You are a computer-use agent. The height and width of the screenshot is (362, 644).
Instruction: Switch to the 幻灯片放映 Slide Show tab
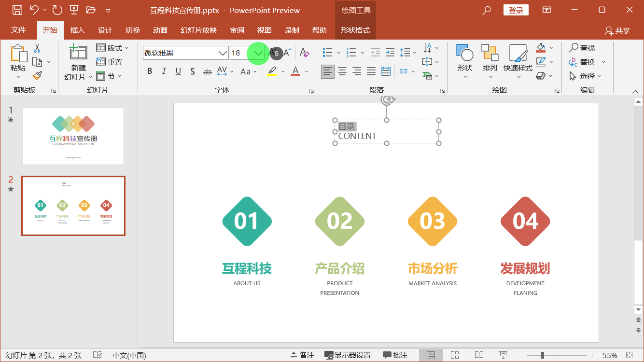[199, 30]
